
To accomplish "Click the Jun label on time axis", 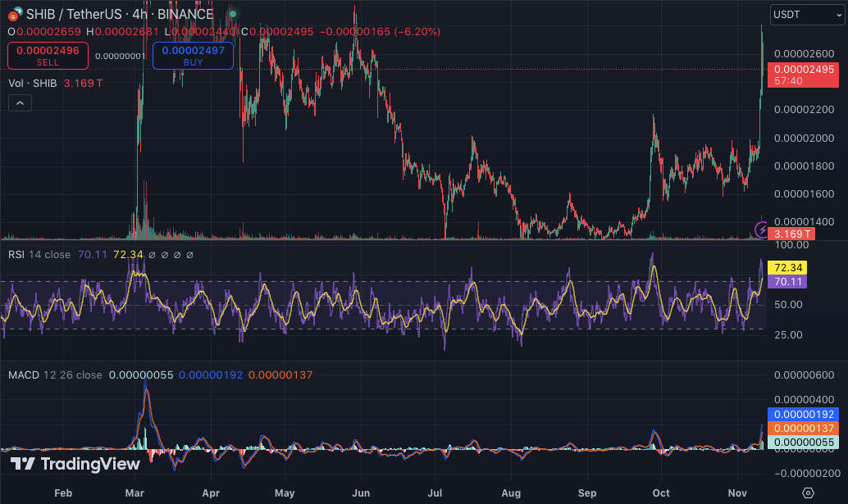I will tap(361, 493).
